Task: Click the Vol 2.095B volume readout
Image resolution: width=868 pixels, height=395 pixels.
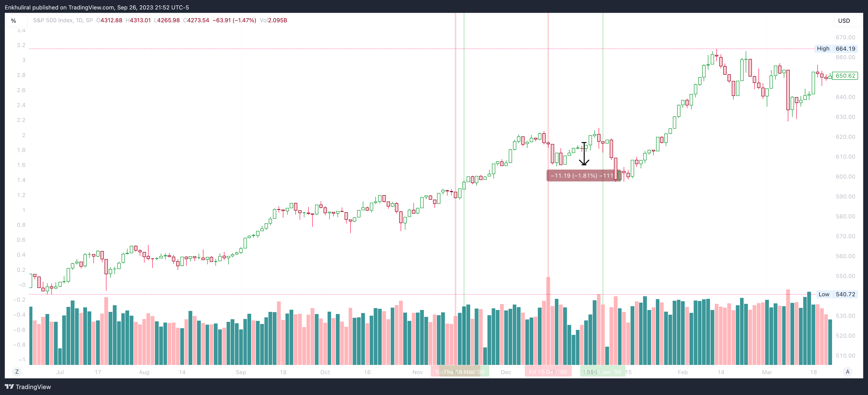Action: pyautogui.click(x=273, y=20)
